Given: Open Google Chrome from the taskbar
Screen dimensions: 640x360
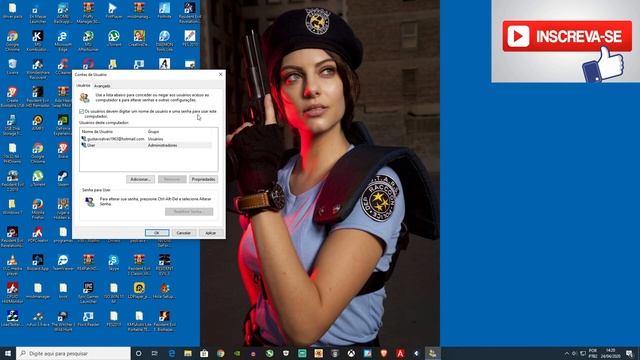Looking at the screenshot, I should pyautogui.click(x=220, y=353).
